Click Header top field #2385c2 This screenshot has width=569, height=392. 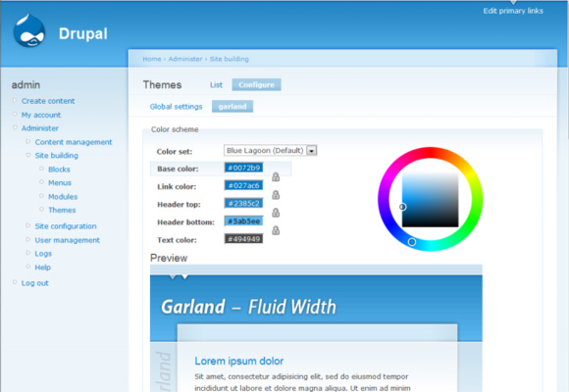243,203
